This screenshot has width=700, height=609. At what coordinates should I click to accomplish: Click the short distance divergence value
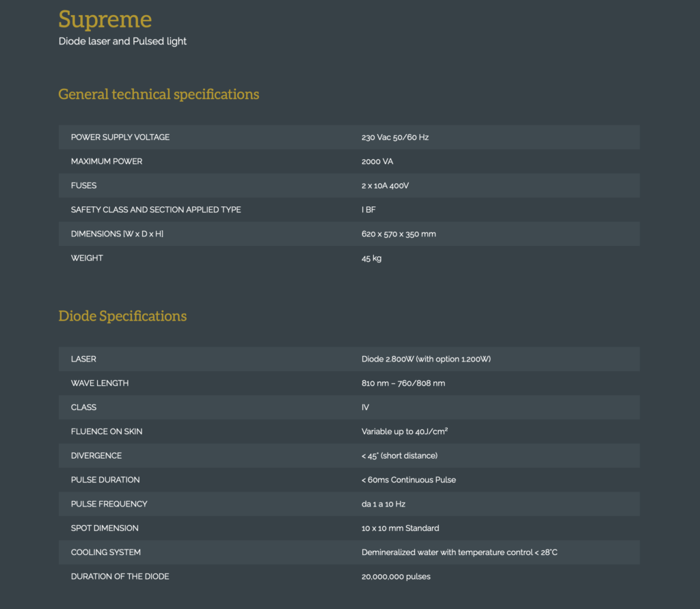pos(399,456)
